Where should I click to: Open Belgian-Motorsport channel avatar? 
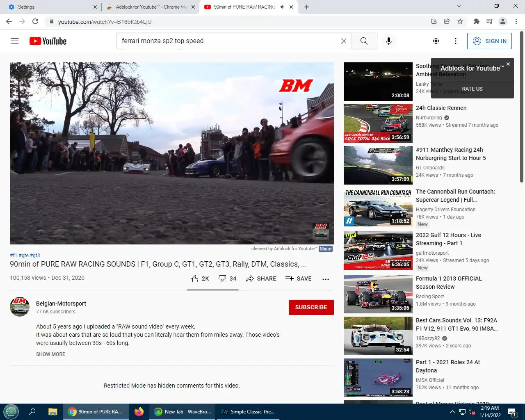click(x=20, y=307)
